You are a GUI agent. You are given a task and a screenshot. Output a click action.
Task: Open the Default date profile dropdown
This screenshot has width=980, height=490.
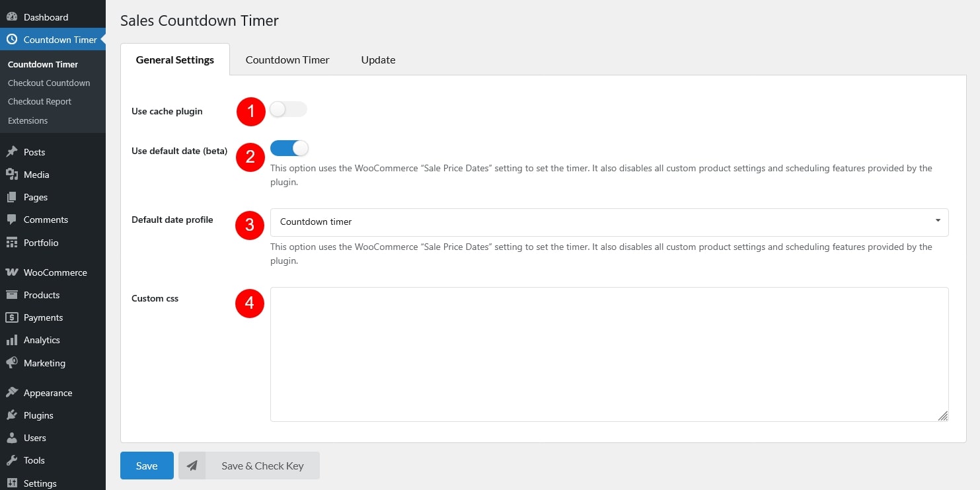click(608, 222)
